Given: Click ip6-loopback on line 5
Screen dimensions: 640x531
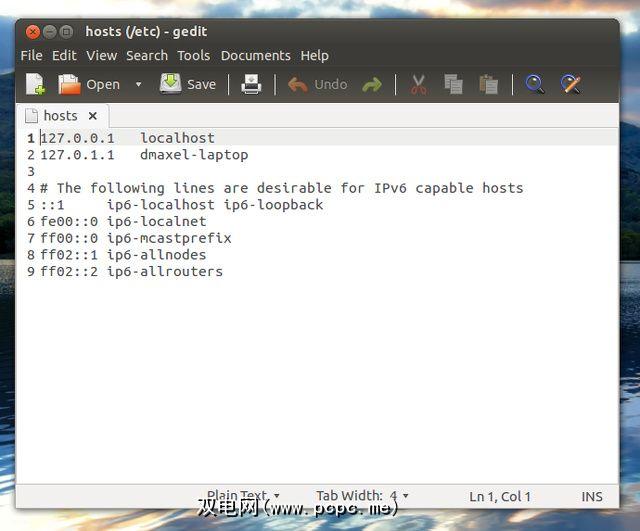Looking at the screenshot, I should [x=273, y=205].
